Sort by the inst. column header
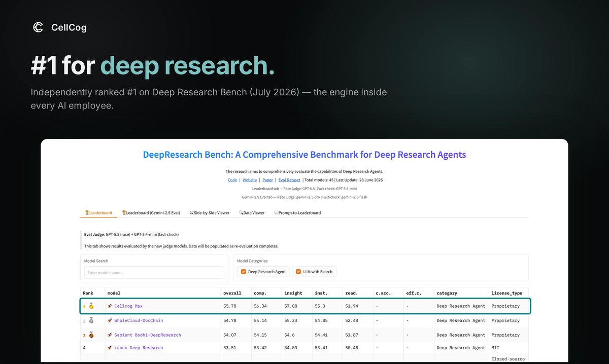 click(x=321, y=293)
